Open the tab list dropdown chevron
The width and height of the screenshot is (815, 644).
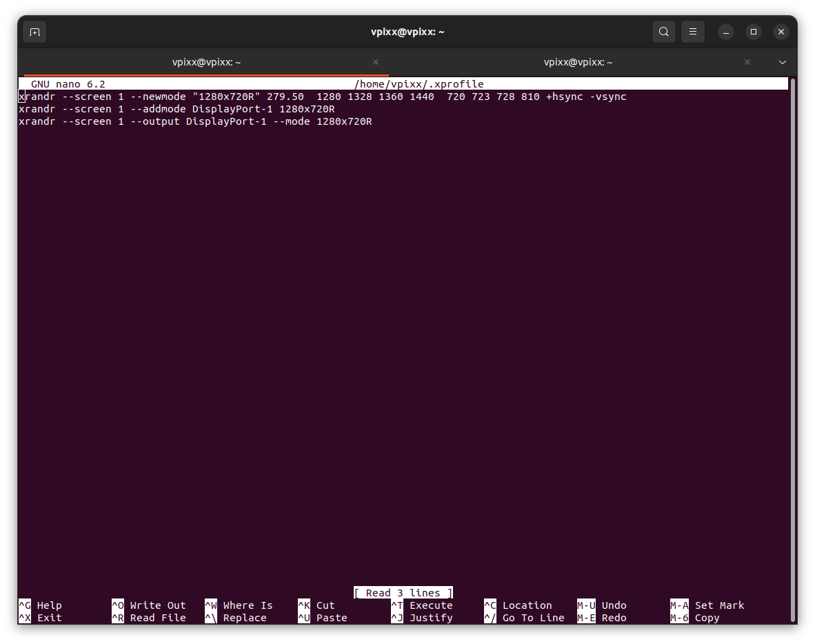783,62
